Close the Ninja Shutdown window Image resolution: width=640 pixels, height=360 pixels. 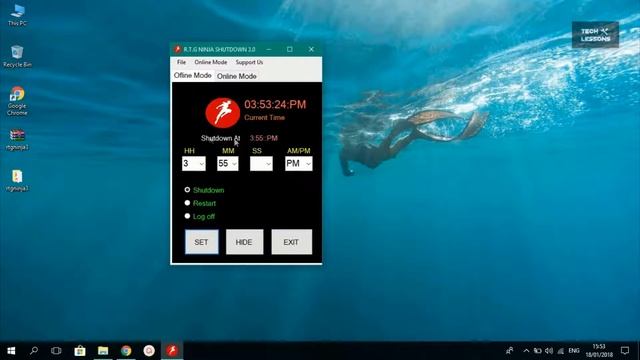pyautogui.click(x=311, y=49)
